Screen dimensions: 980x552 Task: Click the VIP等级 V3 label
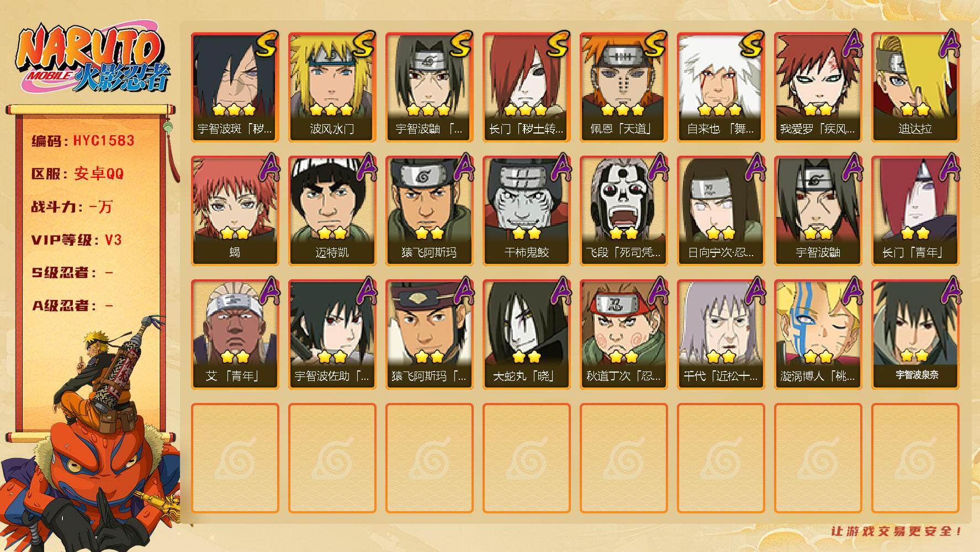coord(77,240)
